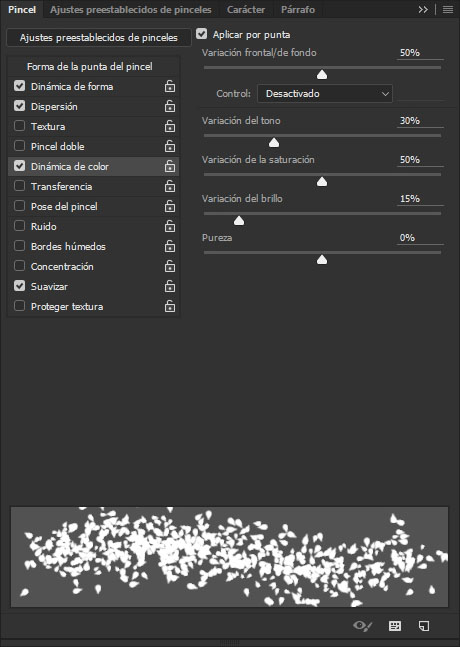Select the Transferencia option label
The height and width of the screenshot is (647, 460).
61,187
